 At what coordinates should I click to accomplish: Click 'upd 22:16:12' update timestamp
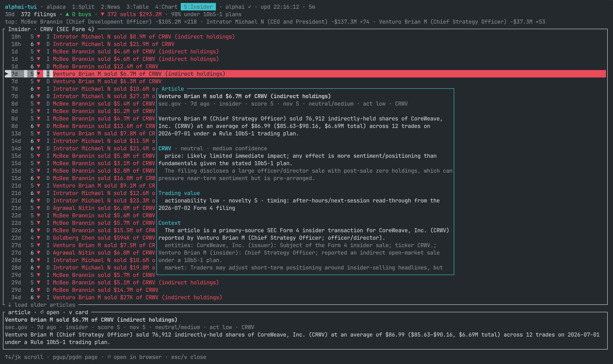click(x=280, y=7)
